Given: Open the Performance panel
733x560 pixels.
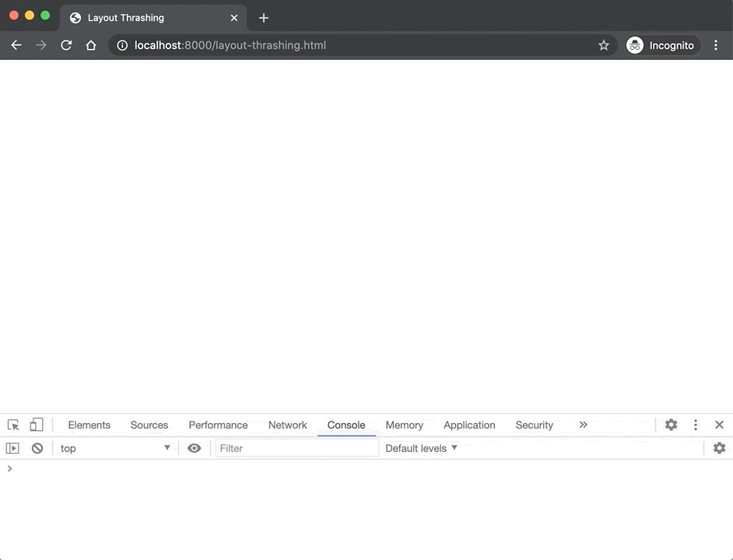Looking at the screenshot, I should coord(219,425).
